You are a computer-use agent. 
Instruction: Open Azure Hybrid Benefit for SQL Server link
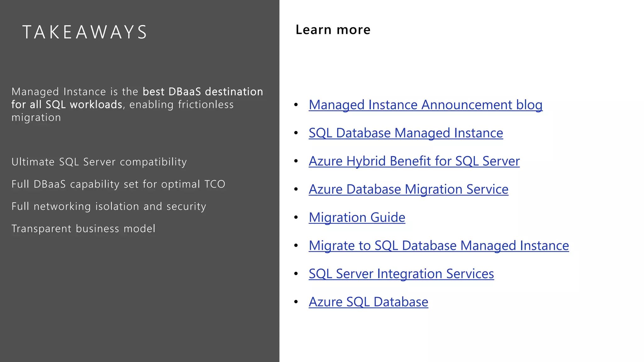point(414,161)
